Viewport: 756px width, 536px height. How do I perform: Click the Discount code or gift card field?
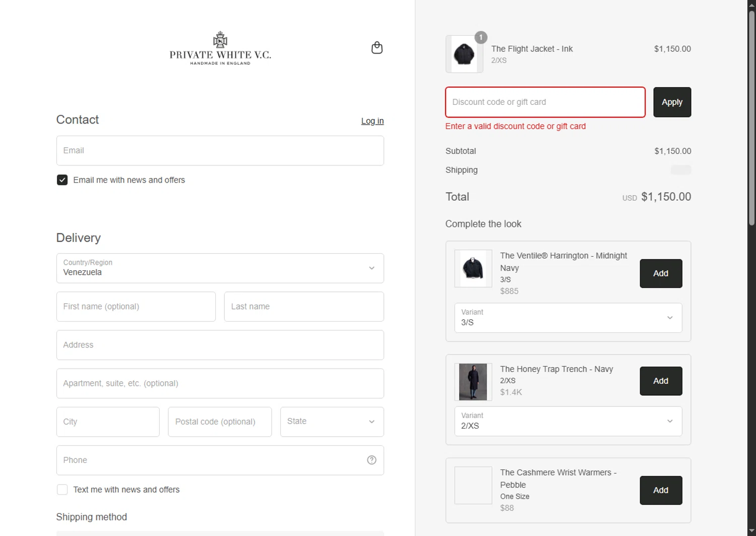(x=545, y=102)
